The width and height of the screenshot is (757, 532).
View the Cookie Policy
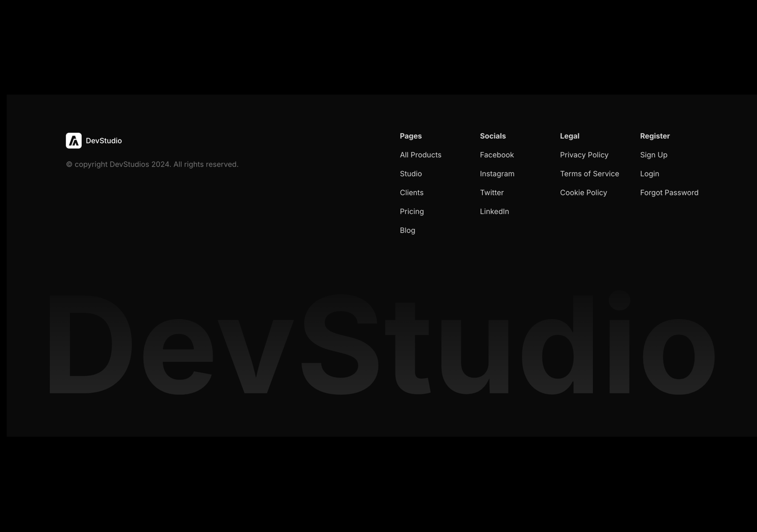(583, 192)
